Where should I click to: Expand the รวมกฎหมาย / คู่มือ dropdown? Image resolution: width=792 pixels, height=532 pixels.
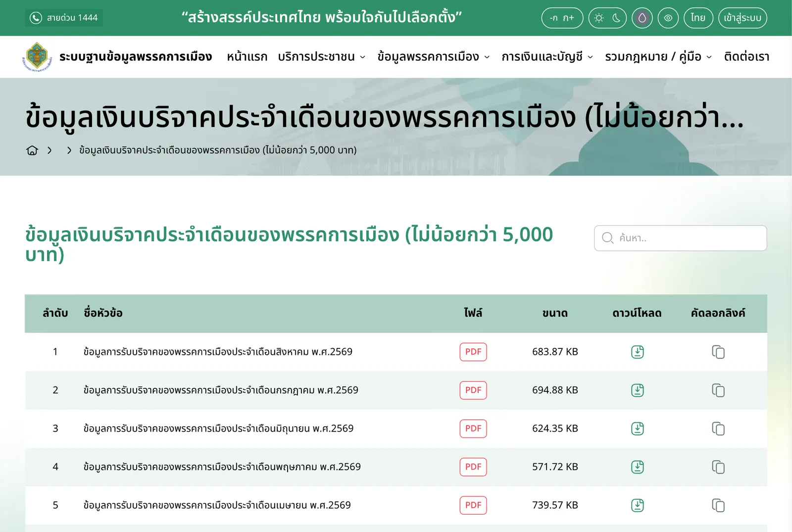pyautogui.click(x=659, y=57)
